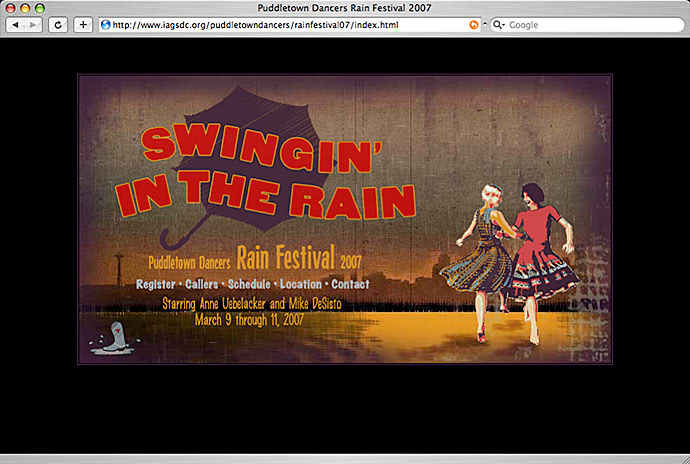This screenshot has width=690, height=464.
Task: Click the Swingin' in the Rain title graphic
Action: [x=266, y=172]
